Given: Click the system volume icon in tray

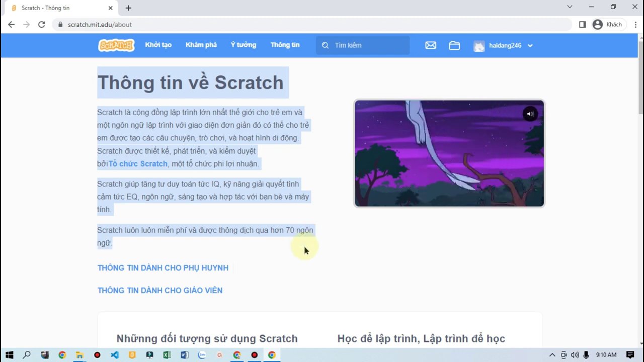Looking at the screenshot, I should 575,355.
